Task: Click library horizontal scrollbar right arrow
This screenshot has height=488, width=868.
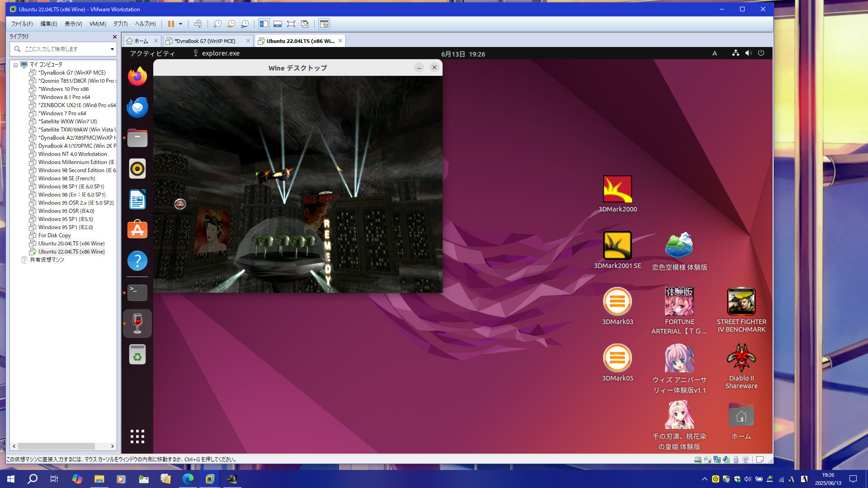Action: pyautogui.click(x=112, y=446)
